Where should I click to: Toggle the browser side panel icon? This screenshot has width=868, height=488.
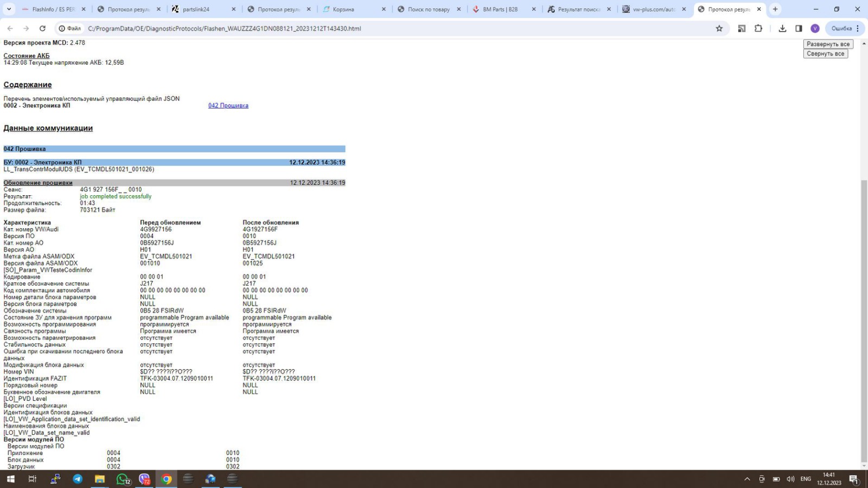(x=799, y=28)
